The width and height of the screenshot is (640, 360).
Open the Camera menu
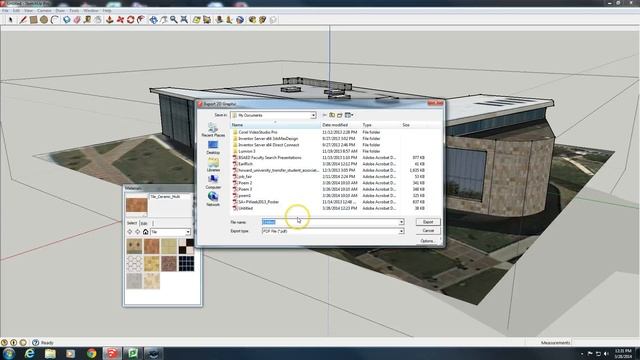44,10
